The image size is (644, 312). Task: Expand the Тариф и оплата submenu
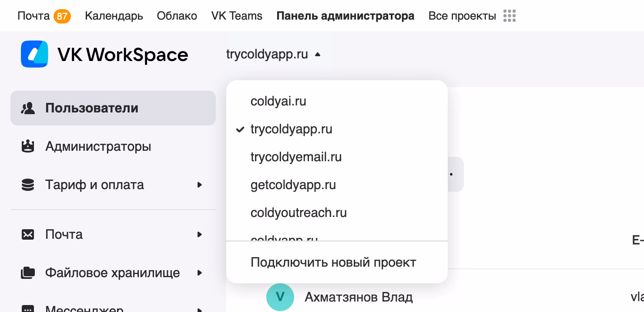click(200, 185)
